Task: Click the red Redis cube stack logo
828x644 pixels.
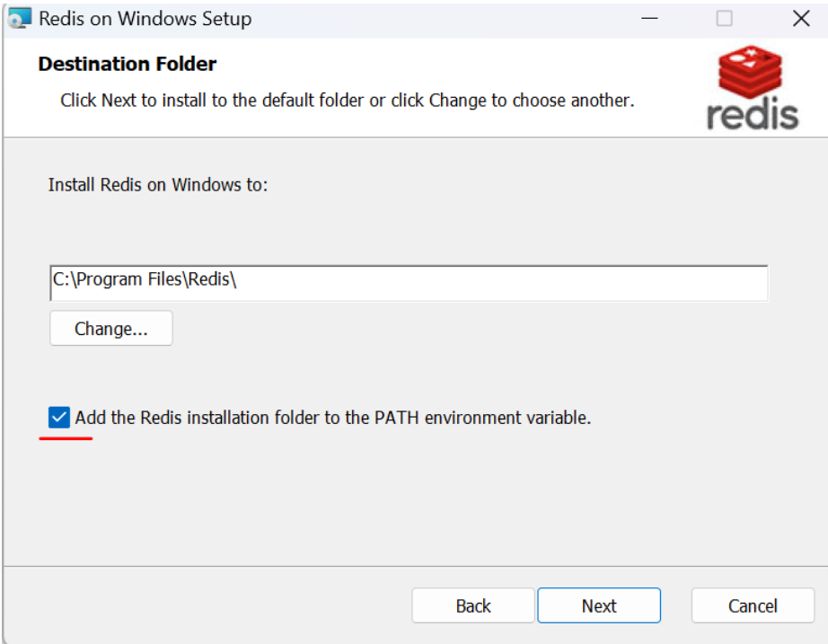Action: coord(750,71)
